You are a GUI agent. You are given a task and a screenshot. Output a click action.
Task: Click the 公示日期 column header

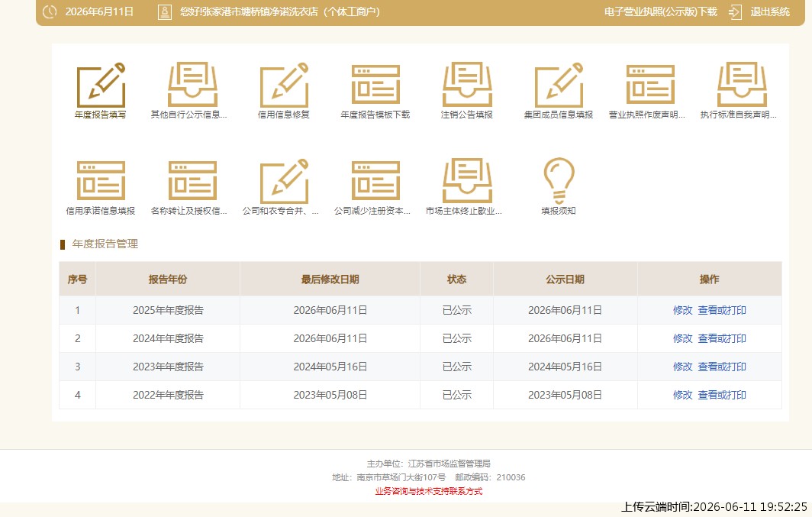565,280
